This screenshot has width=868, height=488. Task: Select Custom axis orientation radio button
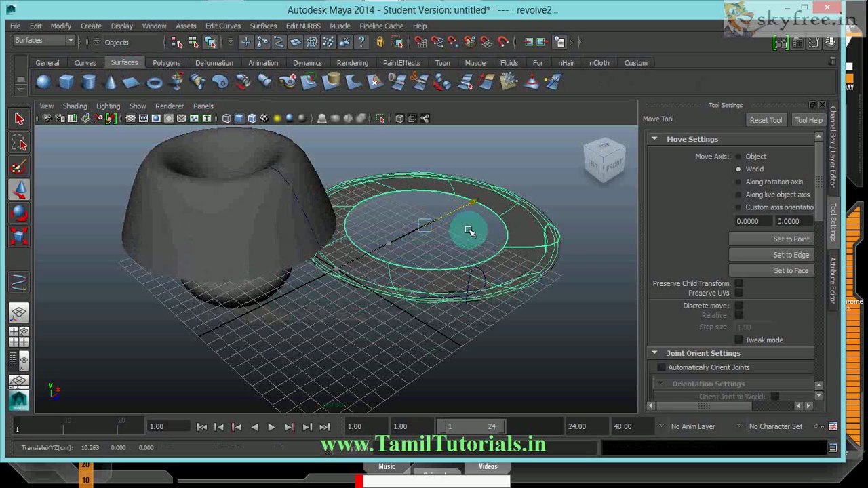click(738, 207)
